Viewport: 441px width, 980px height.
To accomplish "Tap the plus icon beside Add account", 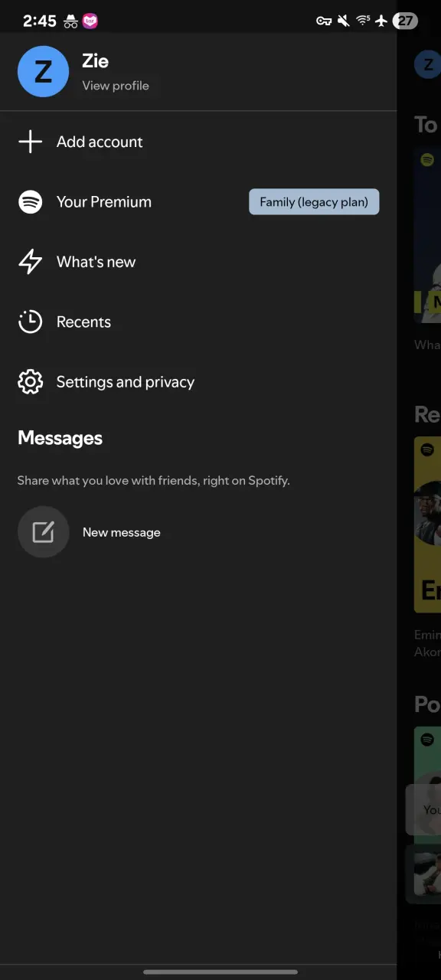I will (x=31, y=142).
